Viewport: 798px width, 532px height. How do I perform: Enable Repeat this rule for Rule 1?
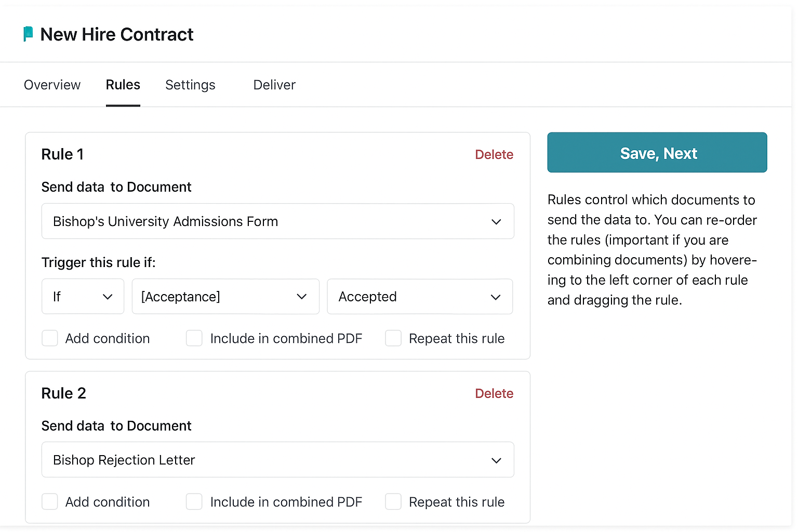393,338
